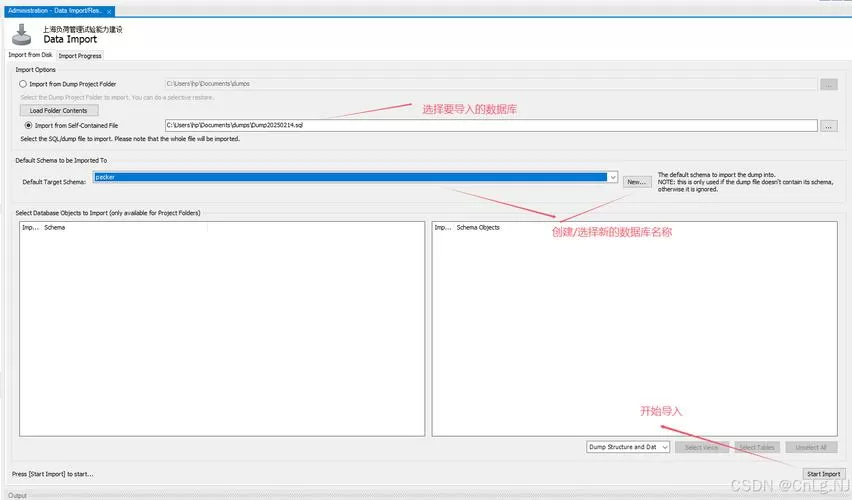Click the Start Import button
This screenshot has height=500, width=852.
[824, 474]
